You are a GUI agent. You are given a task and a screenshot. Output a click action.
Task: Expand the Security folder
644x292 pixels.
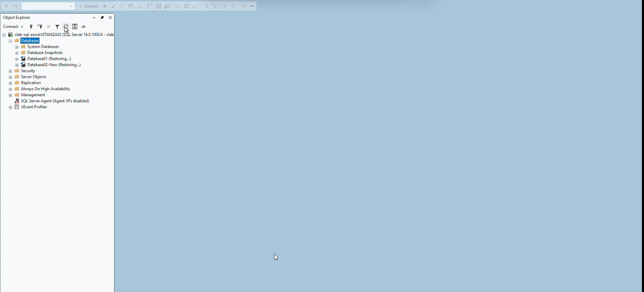(11, 71)
